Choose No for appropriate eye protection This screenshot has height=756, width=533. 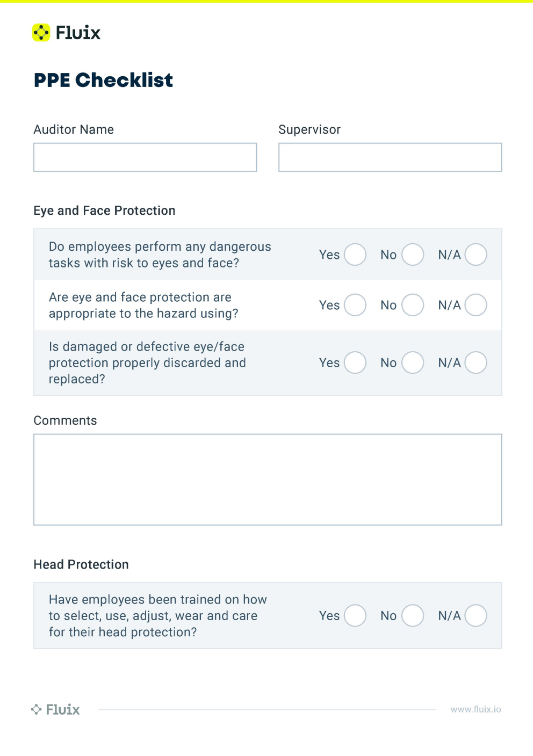(x=413, y=305)
